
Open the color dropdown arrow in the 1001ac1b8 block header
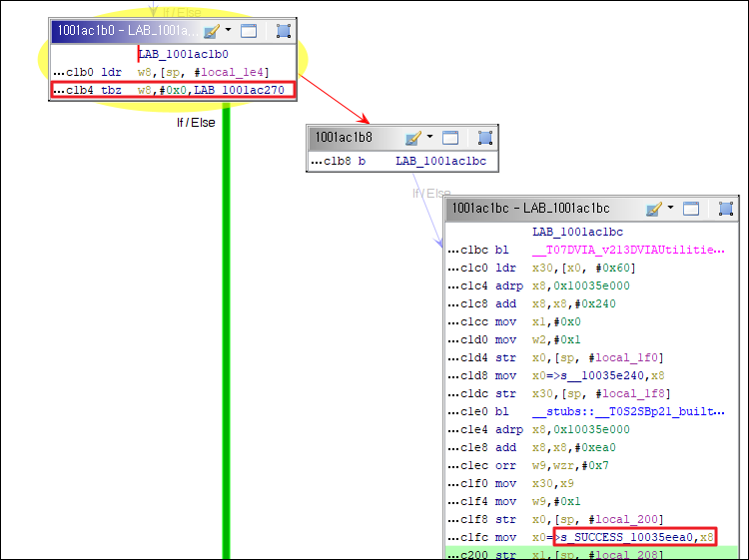pos(429,137)
